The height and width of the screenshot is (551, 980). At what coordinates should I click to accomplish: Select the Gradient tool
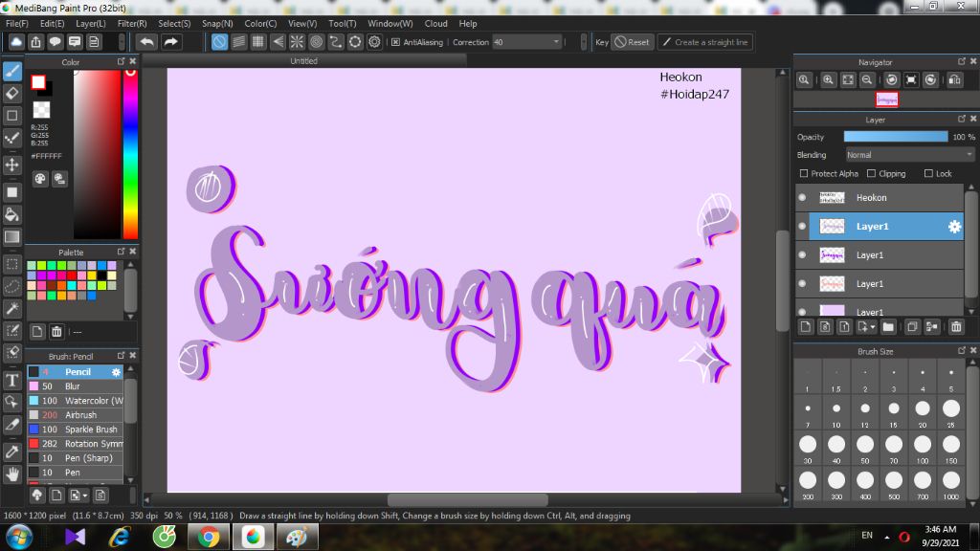[11, 237]
